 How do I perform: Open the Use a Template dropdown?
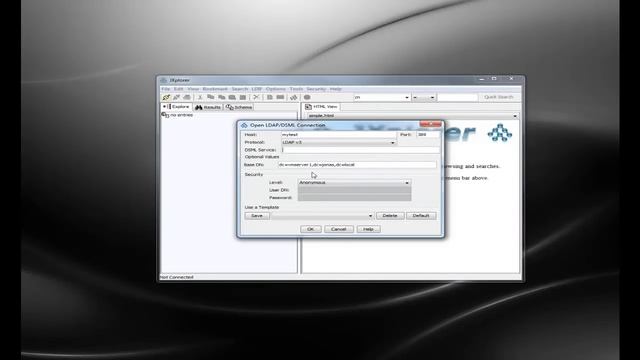point(322,216)
